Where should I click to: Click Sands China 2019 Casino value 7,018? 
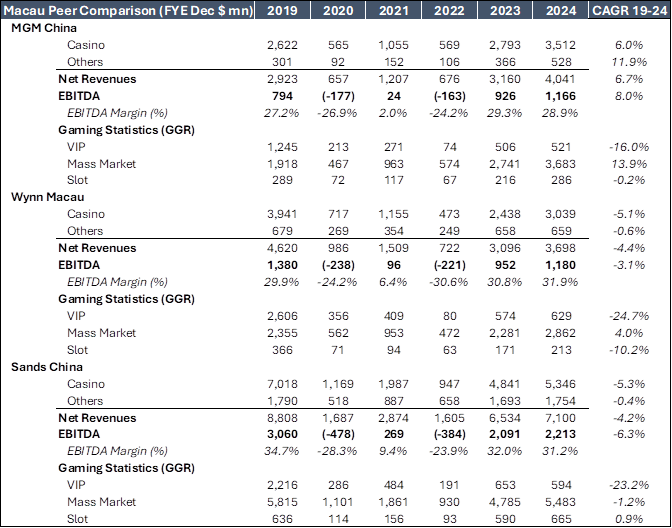pyautogui.click(x=282, y=384)
